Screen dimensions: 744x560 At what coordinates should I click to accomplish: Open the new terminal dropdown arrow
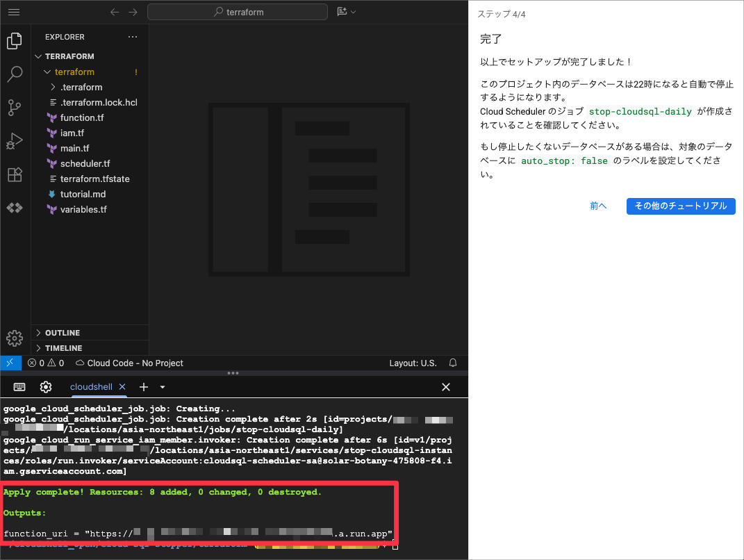(x=163, y=387)
